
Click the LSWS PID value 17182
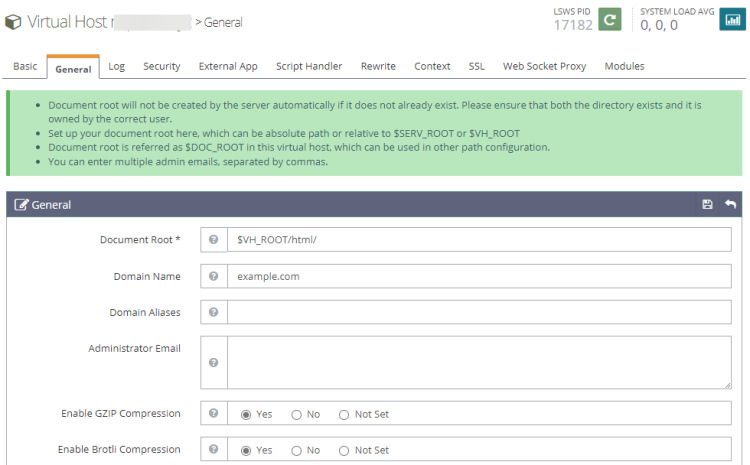573,25
